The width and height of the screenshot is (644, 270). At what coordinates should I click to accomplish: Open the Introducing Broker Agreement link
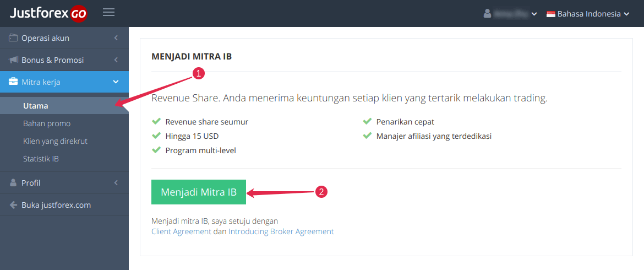click(281, 231)
